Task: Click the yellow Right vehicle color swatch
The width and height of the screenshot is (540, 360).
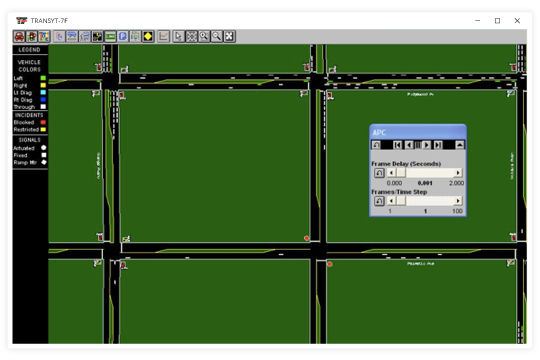Action: pos(43,85)
